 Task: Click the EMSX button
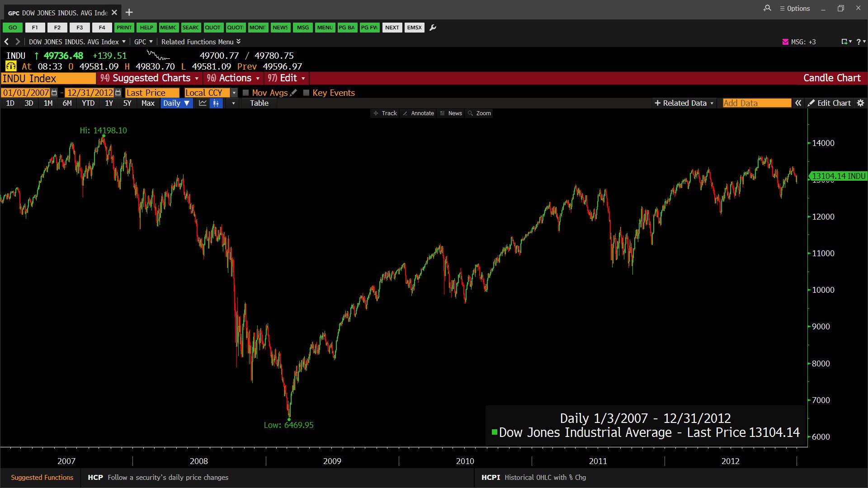[415, 28]
